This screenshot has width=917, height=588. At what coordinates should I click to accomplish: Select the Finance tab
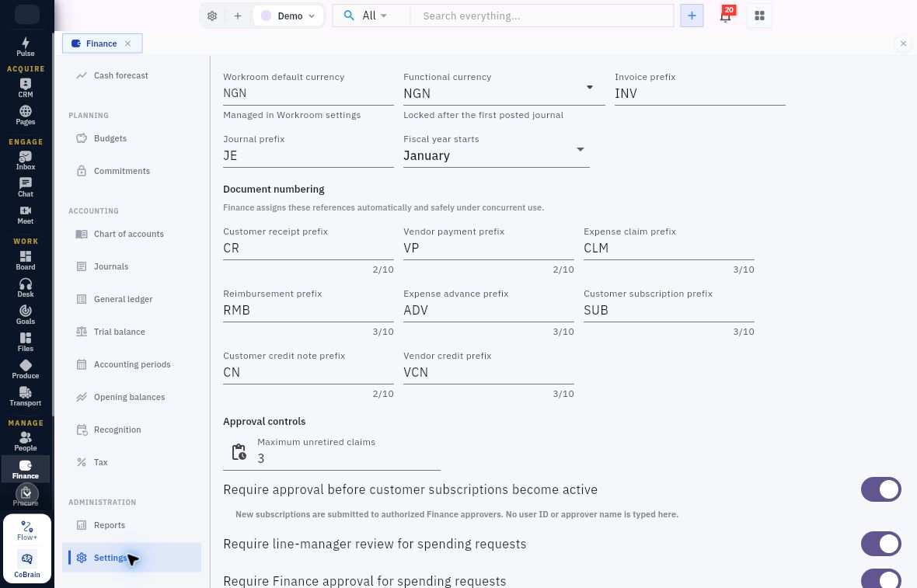101,43
